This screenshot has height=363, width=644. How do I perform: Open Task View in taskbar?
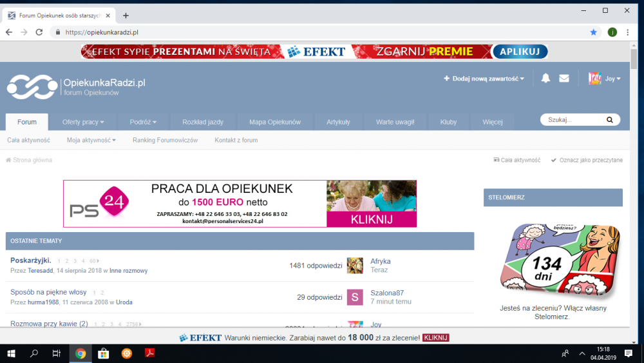click(x=57, y=353)
